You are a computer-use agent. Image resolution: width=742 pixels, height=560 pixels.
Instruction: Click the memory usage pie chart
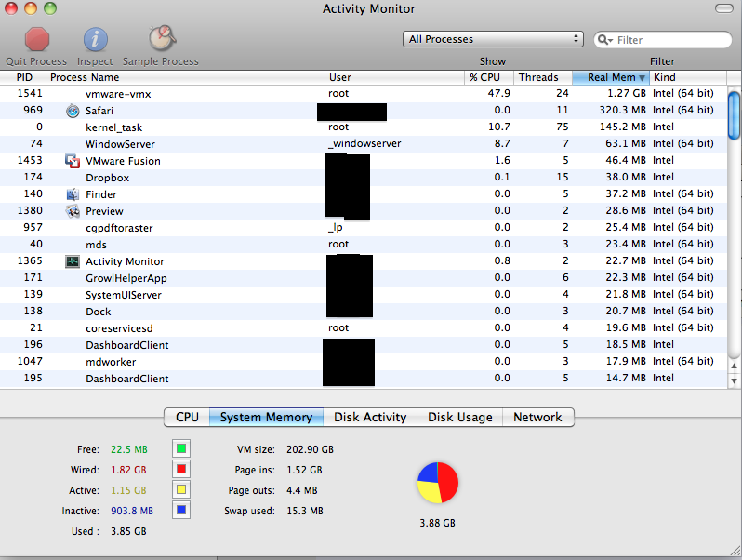coord(438,483)
